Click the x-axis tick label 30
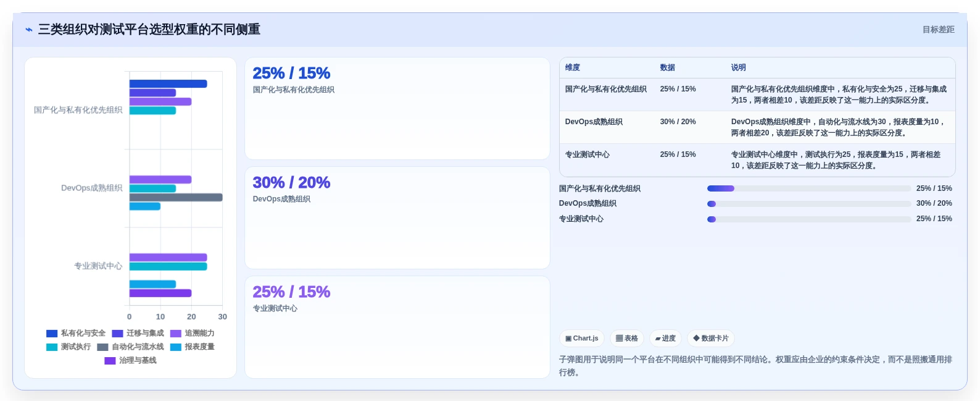This screenshot has height=401, width=980. pos(222,316)
